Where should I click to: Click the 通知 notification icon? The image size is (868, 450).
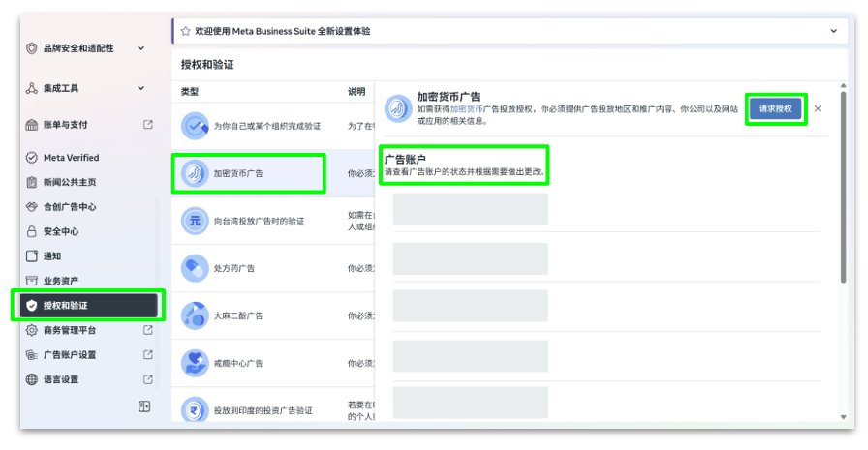tap(32, 255)
